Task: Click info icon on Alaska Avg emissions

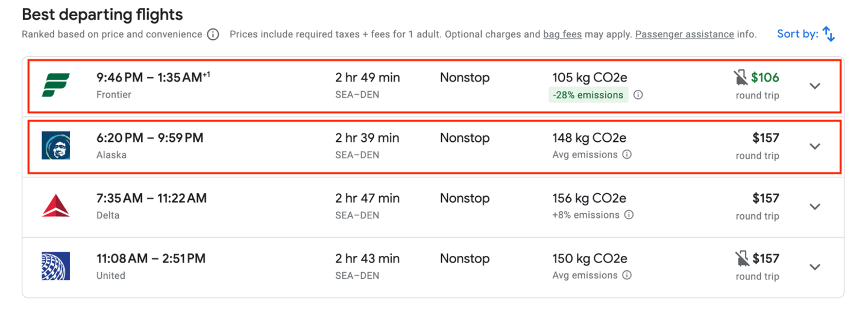Action: (x=627, y=155)
